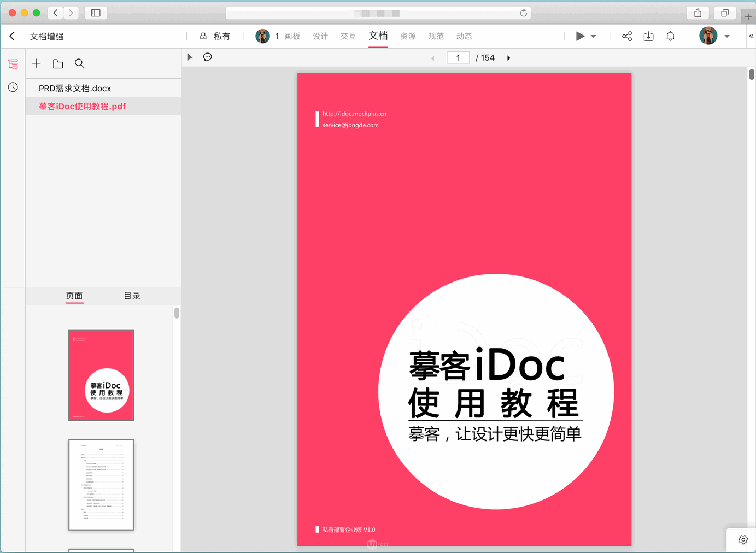Click the 文档增强 project title
This screenshot has width=756, height=553.
click(47, 36)
